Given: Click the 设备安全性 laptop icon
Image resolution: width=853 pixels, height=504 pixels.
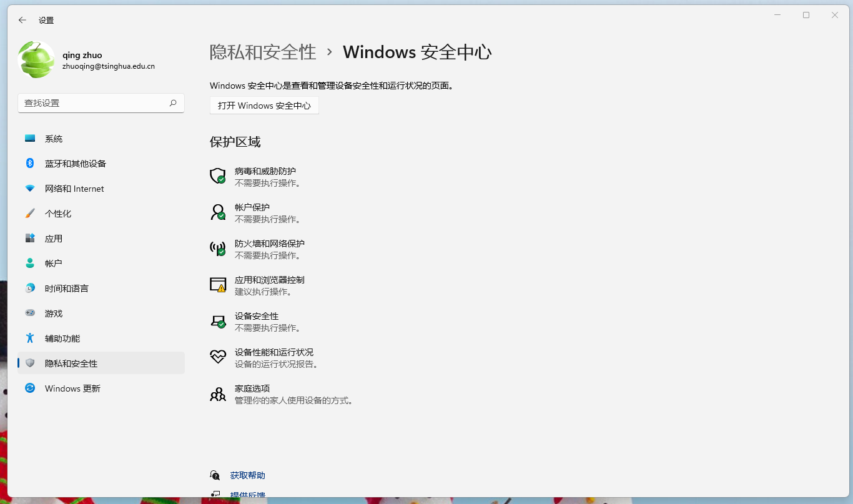Looking at the screenshot, I should pyautogui.click(x=217, y=321).
